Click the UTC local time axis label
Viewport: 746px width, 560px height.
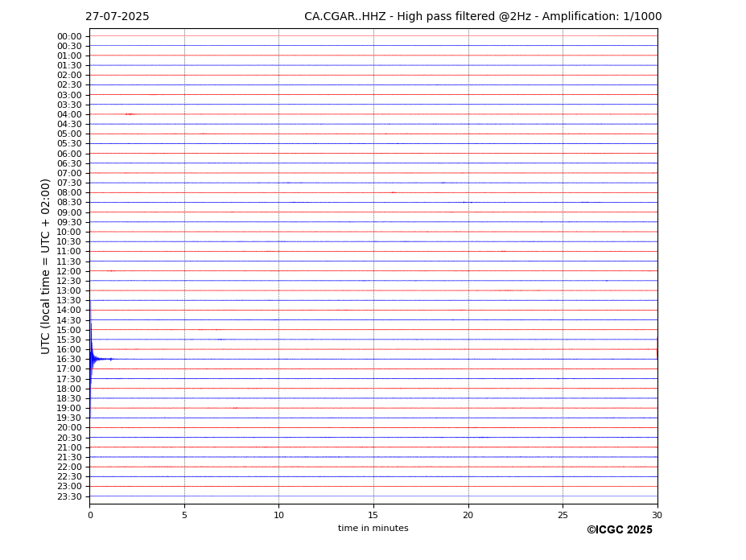(x=45, y=266)
